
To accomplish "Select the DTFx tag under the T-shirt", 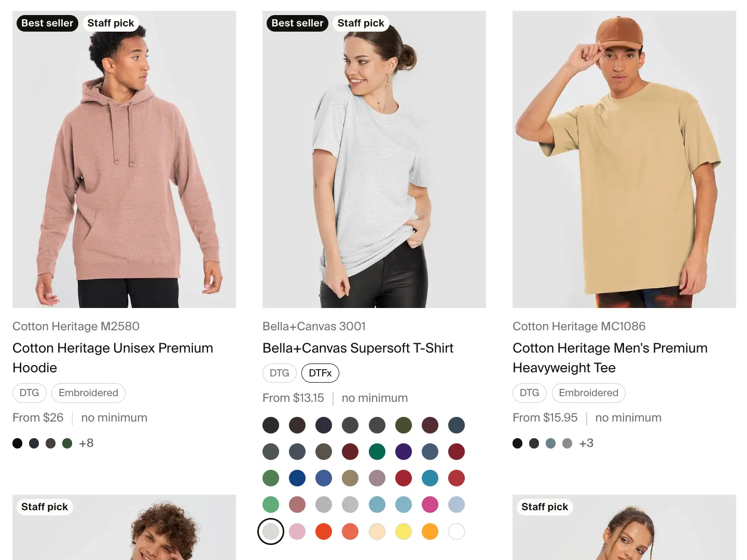I will click(320, 373).
